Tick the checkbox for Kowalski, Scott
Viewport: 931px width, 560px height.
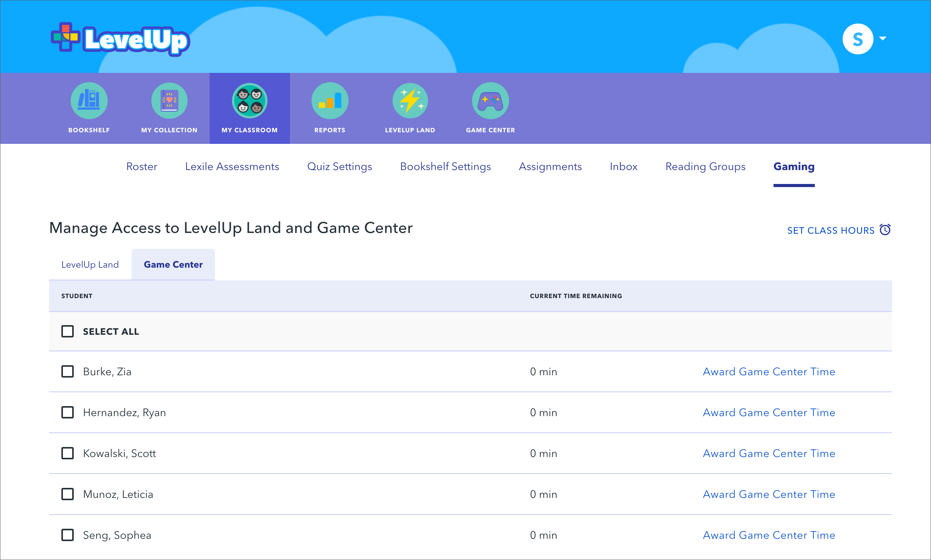[x=68, y=453]
